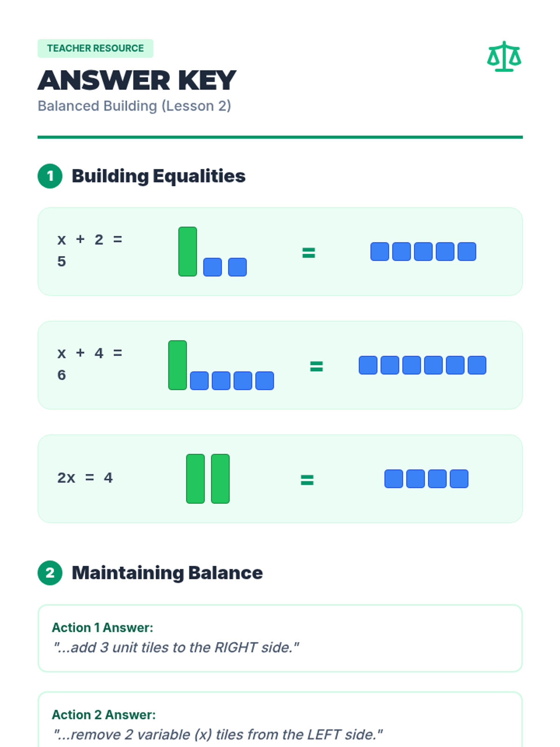Image resolution: width=560 pixels, height=747 pixels.
Task: Select the left green tile in 2x = 4 card
Action: click(x=195, y=479)
